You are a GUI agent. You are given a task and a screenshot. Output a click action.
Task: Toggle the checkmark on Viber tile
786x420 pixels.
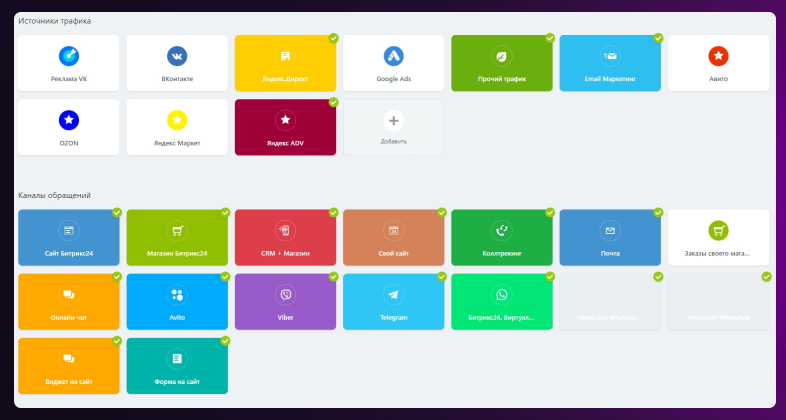click(333, 277)
